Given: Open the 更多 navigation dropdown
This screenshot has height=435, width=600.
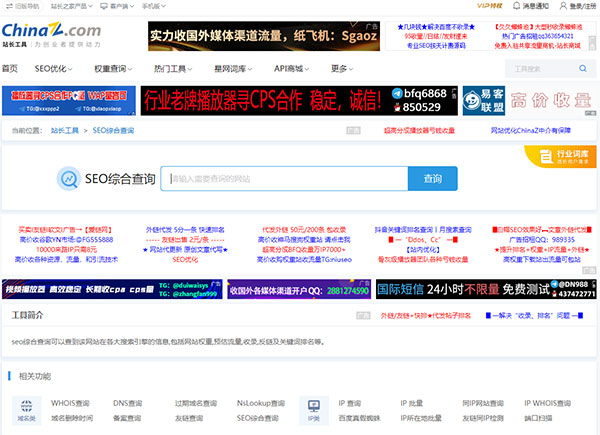Looking at the screenshot, I should (x=343, y=68).
